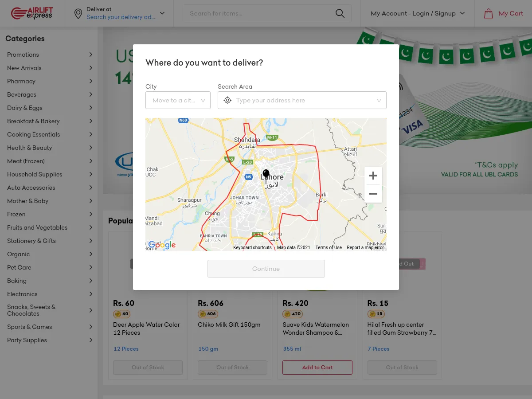Click the coin badge under Rs. 420

(x=293, y=314)
